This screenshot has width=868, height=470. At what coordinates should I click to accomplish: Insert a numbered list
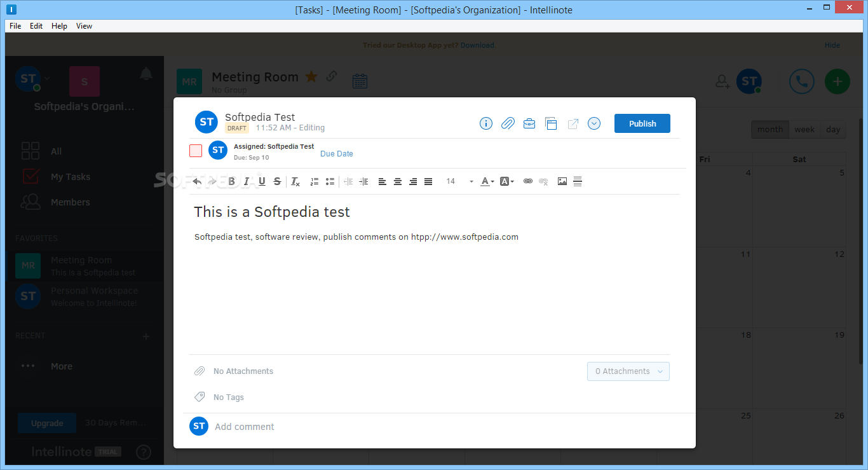click(314, 181)
